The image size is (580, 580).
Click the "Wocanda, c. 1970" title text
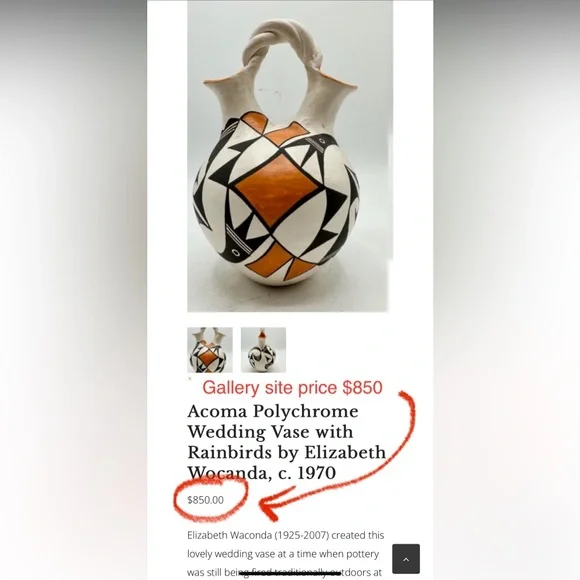(262, 473)
